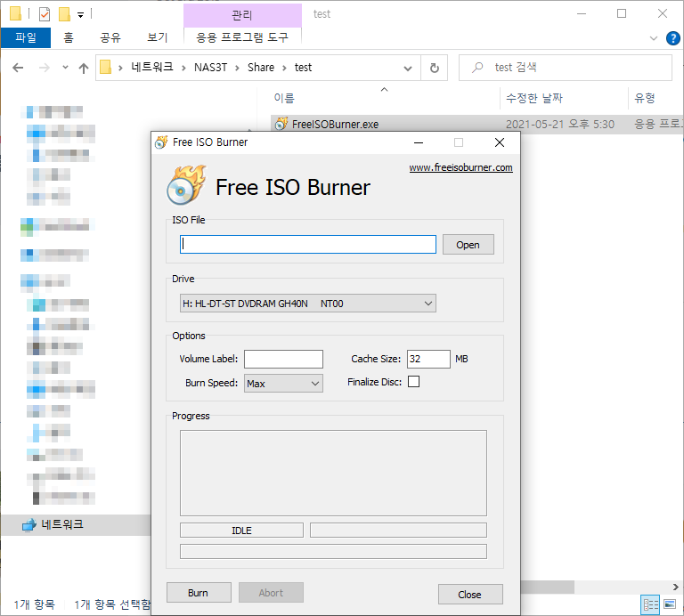Expand the chevron after 네트워크 breadcrumb
684x616 pixels.
(x=183, y=68)
